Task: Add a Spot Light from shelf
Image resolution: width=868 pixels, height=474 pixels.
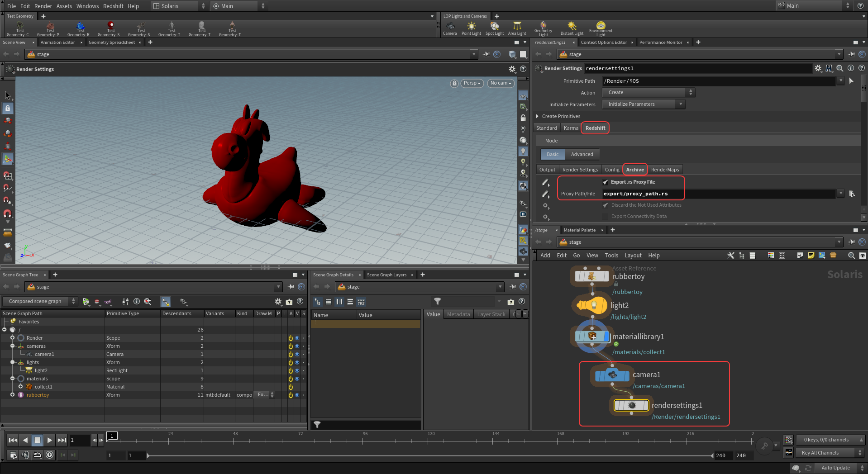Action: pyautogui.click(x=494, y=28)
